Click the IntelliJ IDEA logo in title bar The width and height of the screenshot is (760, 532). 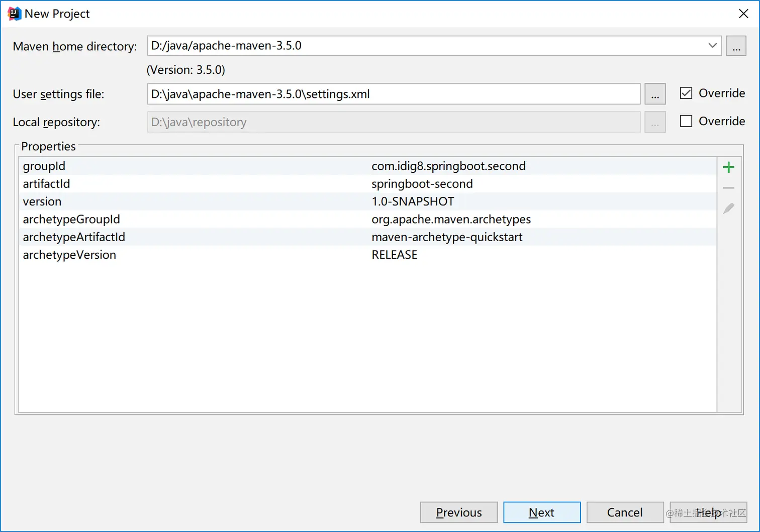coord(14,14)
